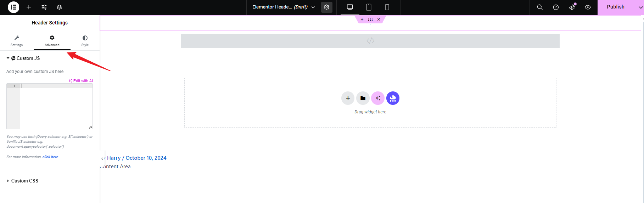Image resolution: width=644 pixels, height=203 pixels.
Task: Click the 'Content Area' text
Action: (115, 167)
